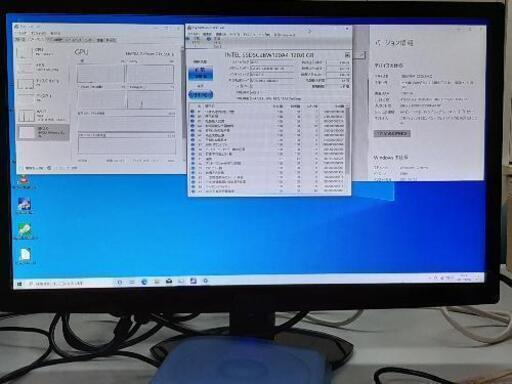Click the blue health status button in CrystalDiskInfo
This screenshot has width=512, height=384.
coord(200,73)
